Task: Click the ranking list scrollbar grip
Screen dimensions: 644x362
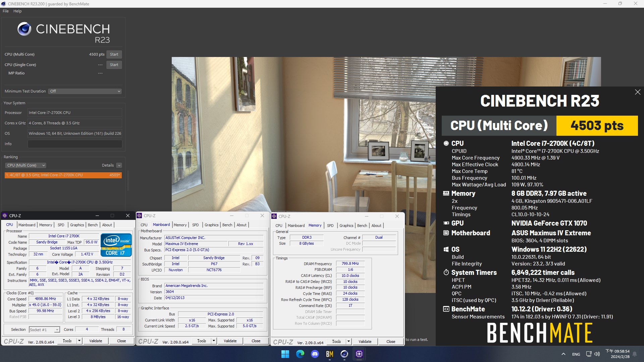Action: tap(128, 181)
